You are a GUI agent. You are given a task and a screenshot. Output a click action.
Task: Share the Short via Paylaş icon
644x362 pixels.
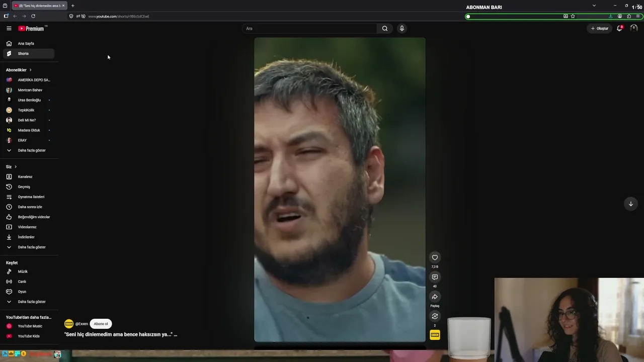435,297
